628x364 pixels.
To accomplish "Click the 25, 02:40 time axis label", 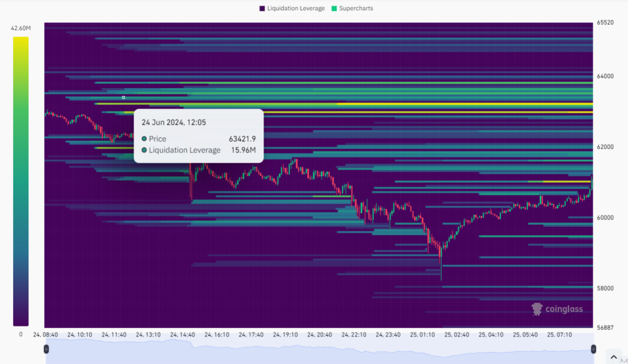I will (x=457, y=335).
